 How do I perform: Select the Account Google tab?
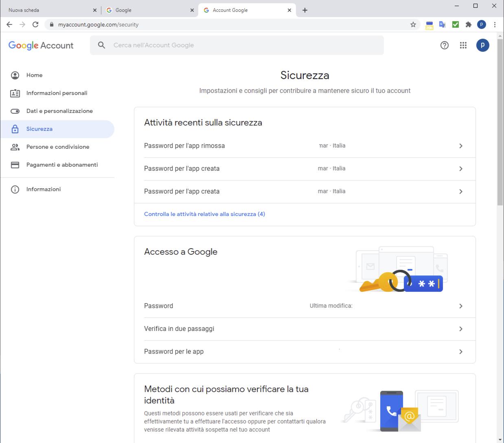[246, 10]
